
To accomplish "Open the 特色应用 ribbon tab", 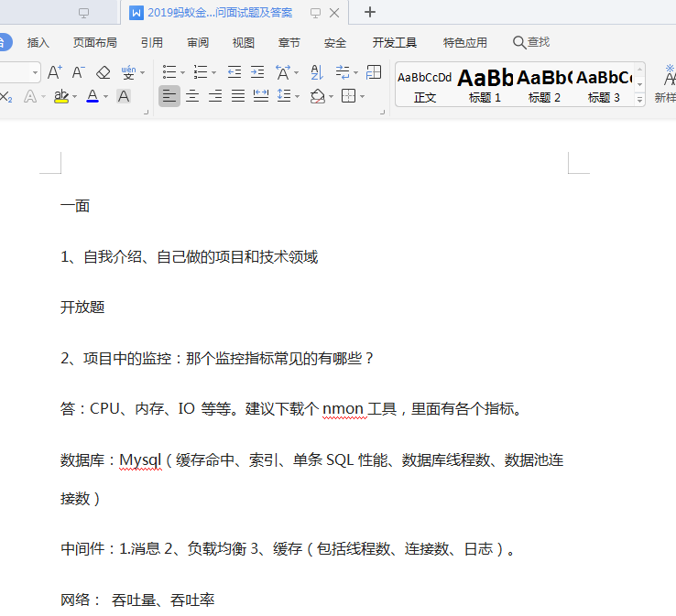I will pos(464,43).
